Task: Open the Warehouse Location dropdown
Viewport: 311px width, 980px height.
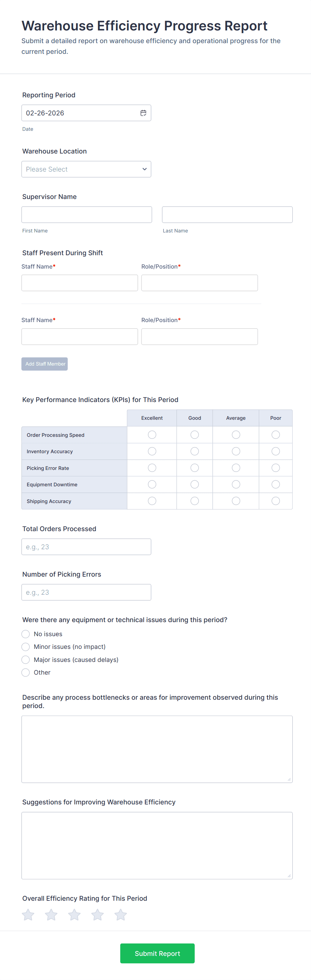Action: pyautogui.click(x=86, y=169)
